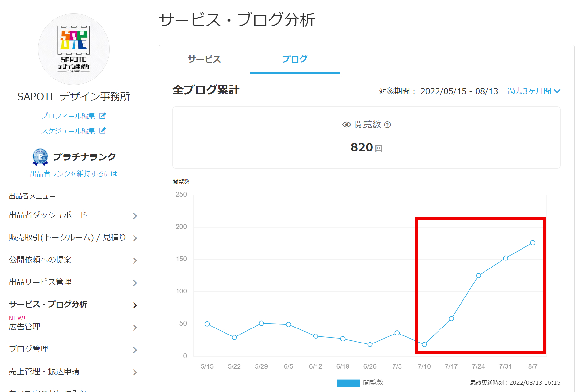Open the 過去3ヶ月間 period dropdown
Screen dimensions: 580x392
tap(533, 91)
